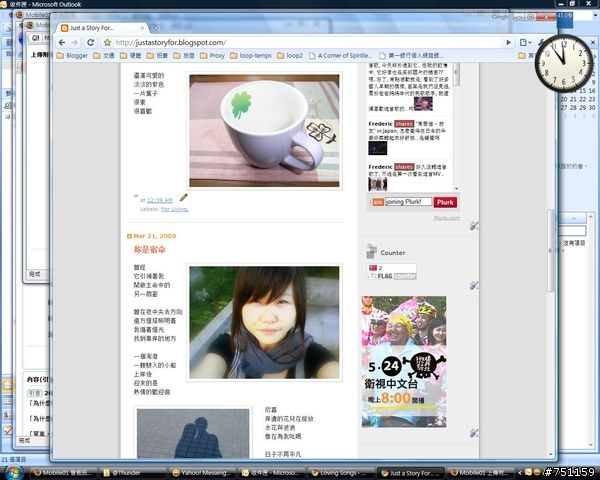Open the 12:39 AM post permalink
The width and height of the screenshot is (600, 480).
click(x=160, y=200)
